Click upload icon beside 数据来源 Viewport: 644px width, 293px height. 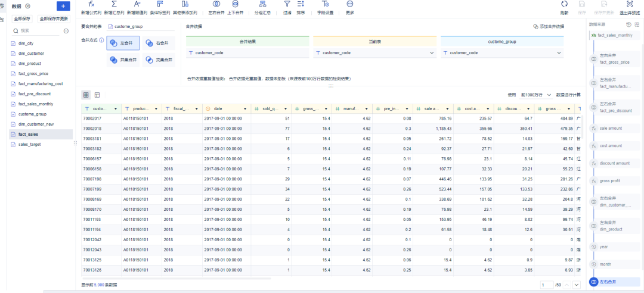628,24
